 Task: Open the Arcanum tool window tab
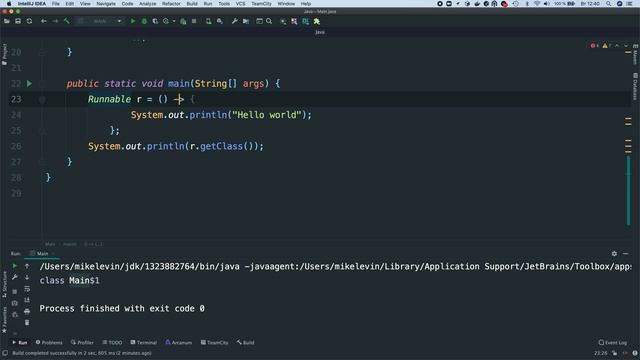click(x=179, y=342)
